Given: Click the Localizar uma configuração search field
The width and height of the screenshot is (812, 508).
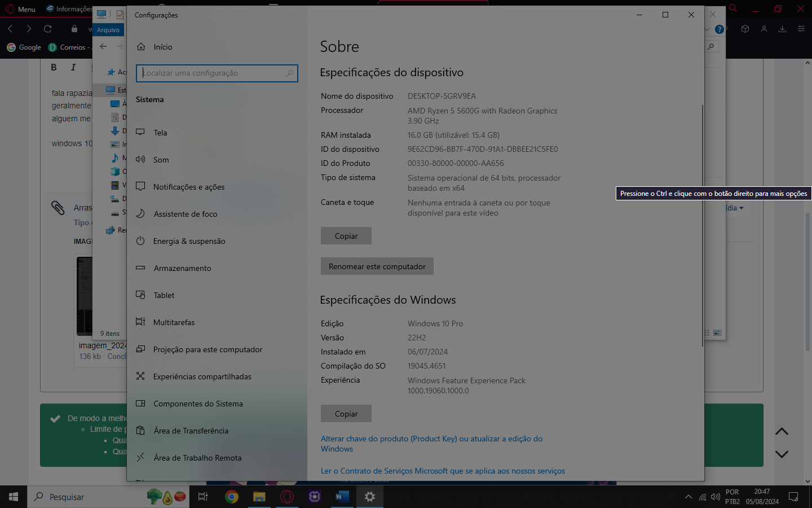Looking at the screenshot, I should point(217,73).
